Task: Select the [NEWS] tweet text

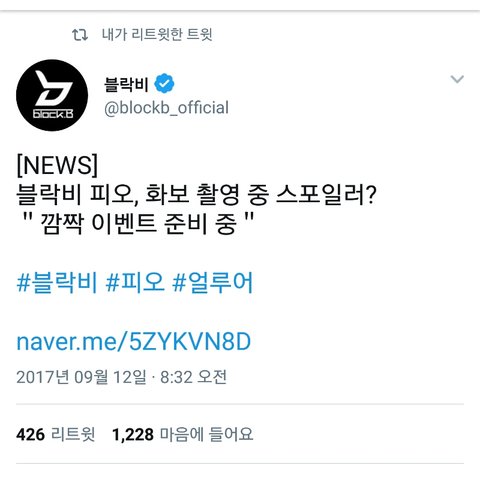Action: [x=57, y=165]
